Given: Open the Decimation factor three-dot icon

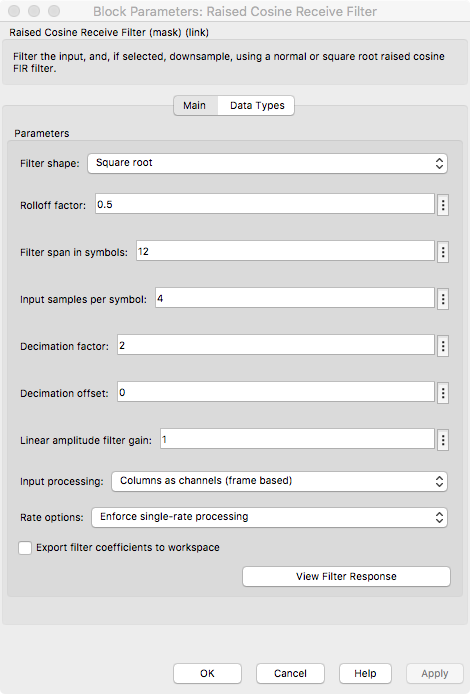Looking at the screenshot, I should click(x=443, y=346).
